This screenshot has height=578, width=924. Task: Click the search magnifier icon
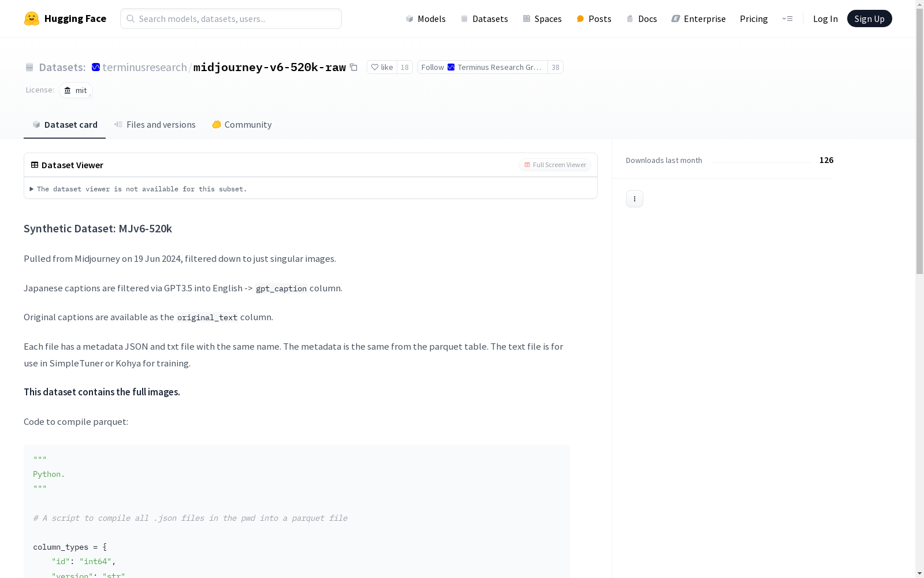point(131,18)
